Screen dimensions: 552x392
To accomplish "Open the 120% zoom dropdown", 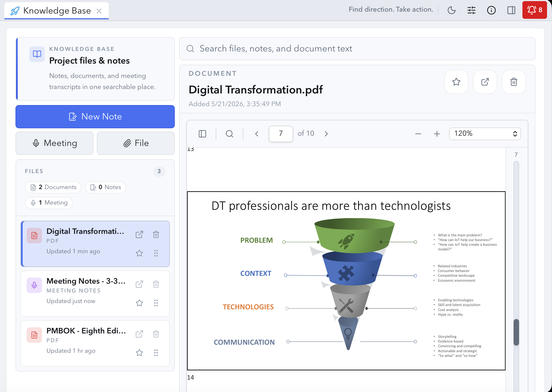I will (485, 134).
